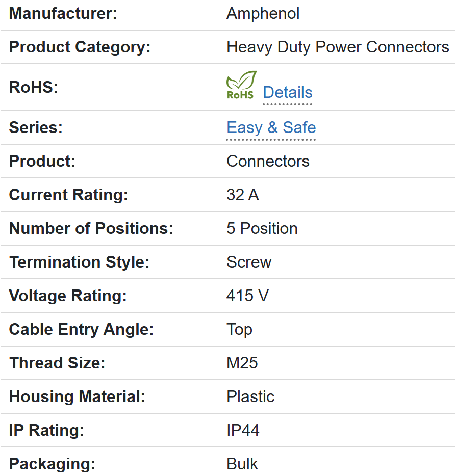
Task: Select the 'Product:' label
Action: tap(42, 161)
